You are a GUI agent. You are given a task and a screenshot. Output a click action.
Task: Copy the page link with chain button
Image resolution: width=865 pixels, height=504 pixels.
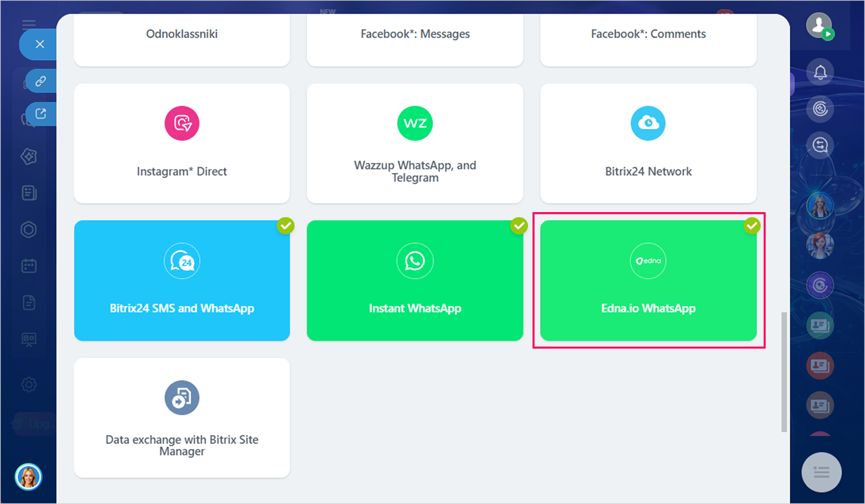point(41,81)
